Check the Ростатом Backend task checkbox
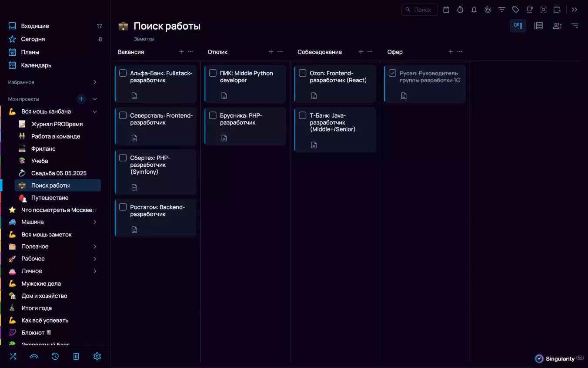 (x=123, y=207)
